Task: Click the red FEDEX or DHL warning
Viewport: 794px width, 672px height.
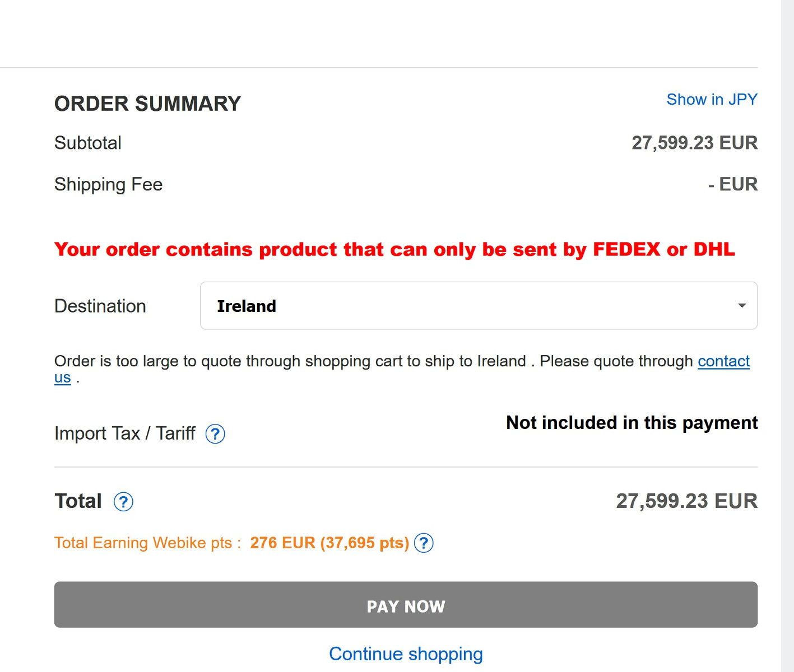Action: pos(394,249)
